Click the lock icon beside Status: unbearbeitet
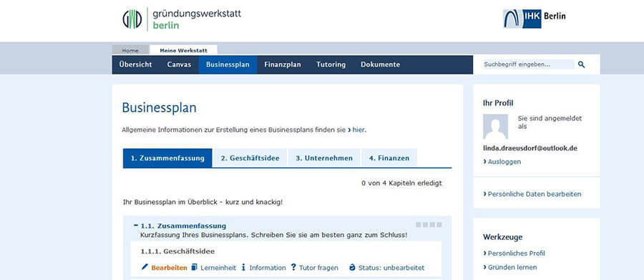The image size is (644, 280). point(352,267)
